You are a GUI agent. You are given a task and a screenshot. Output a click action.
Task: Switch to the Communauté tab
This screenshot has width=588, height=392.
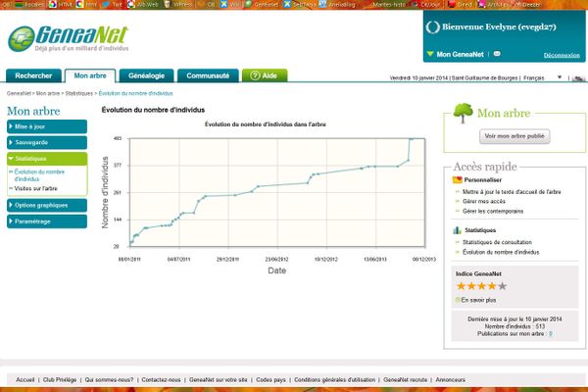click(208, 75)
